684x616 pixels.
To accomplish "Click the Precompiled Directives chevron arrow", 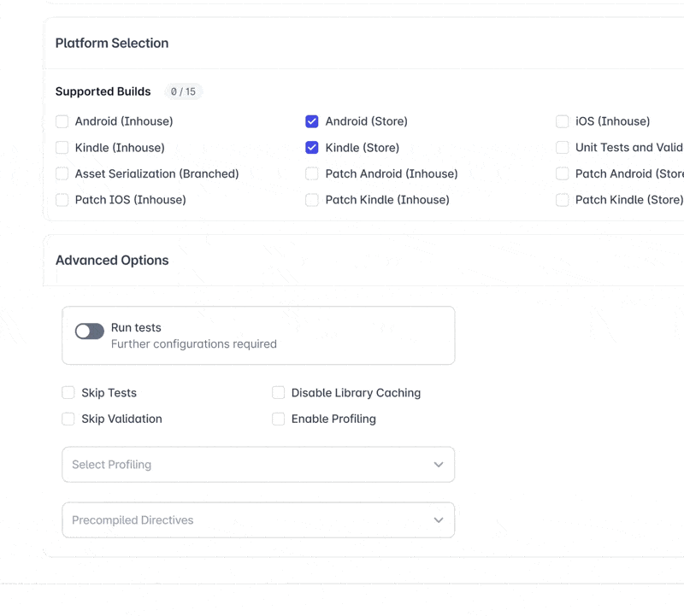I will 439,520.
